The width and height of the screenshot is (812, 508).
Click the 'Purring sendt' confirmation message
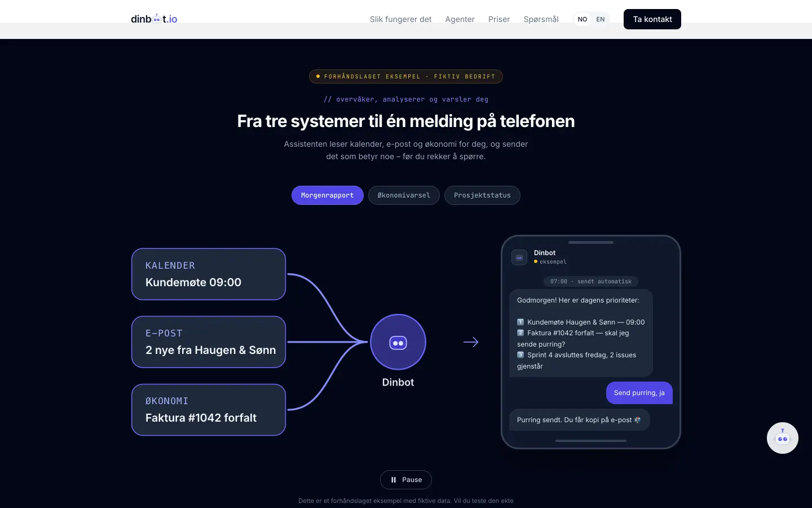580,420
